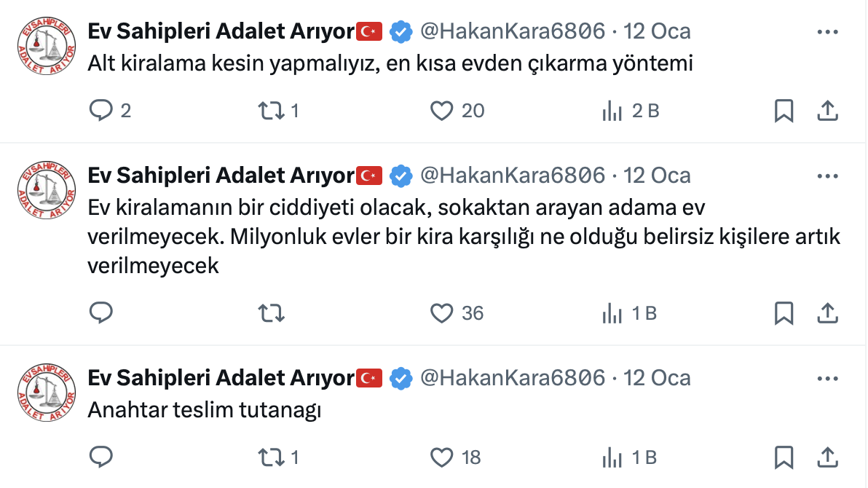Open more options on 'Alt kiralama' tweet

[828, 32]
